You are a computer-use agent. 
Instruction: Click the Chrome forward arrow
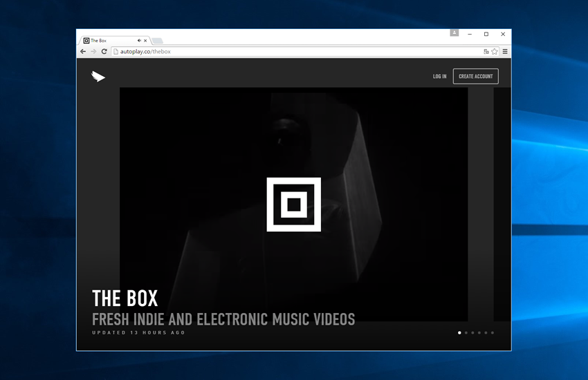click(x=93, y=51)
